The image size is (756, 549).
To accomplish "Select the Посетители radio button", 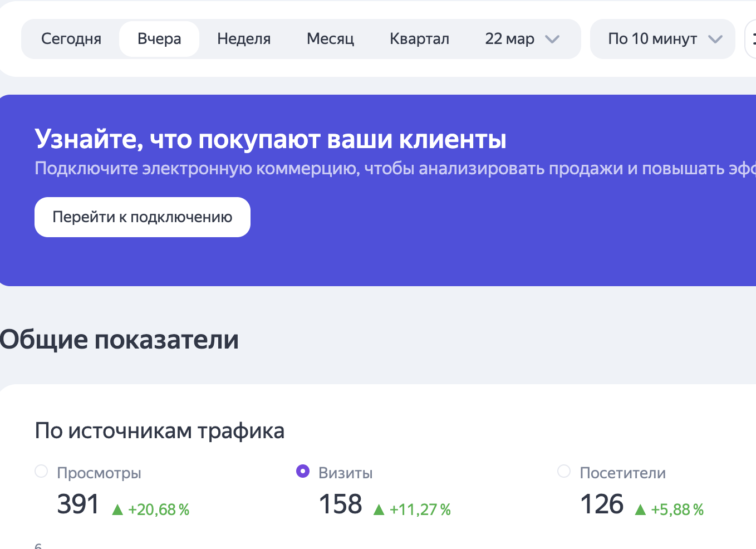I will coord(564,472).
